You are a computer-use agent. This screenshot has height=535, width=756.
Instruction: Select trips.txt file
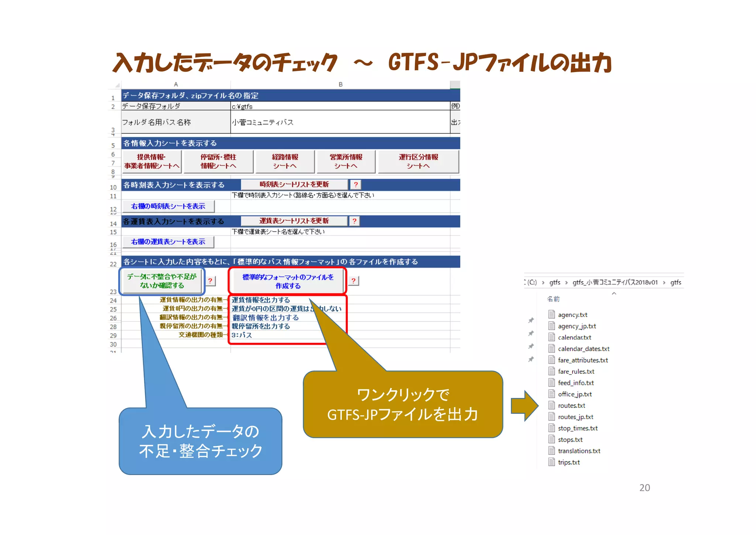(569, 463)
